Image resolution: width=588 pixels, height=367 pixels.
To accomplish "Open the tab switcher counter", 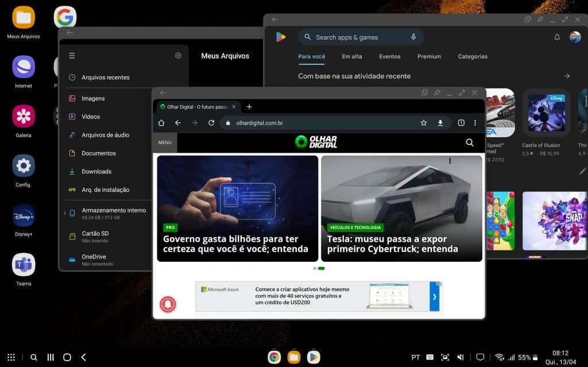I will point(461,123).
